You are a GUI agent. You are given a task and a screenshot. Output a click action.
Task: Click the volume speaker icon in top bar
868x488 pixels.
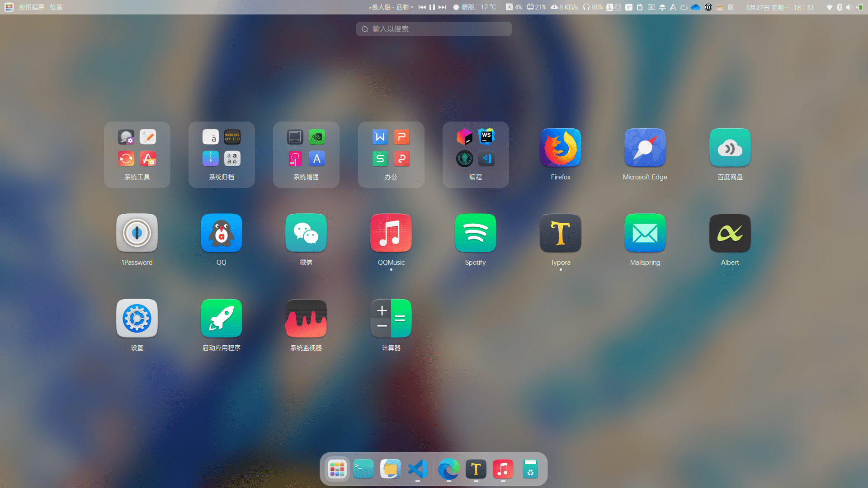849,7
